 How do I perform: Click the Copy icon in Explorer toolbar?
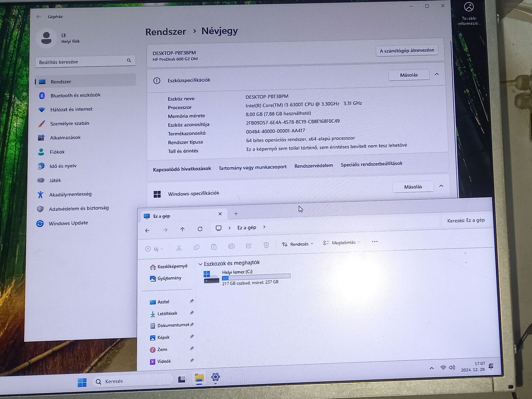pyautogui.click(x=196, y=247)
